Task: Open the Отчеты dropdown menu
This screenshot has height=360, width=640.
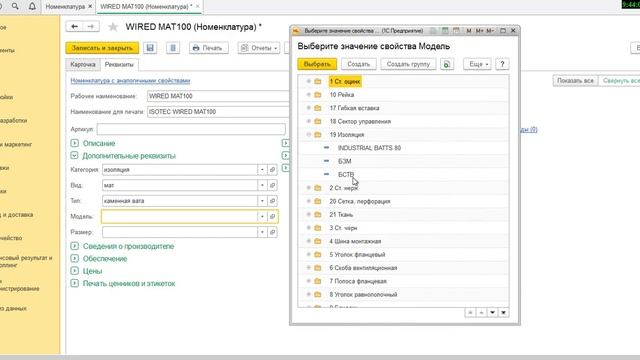Action: tap(259, 48)
